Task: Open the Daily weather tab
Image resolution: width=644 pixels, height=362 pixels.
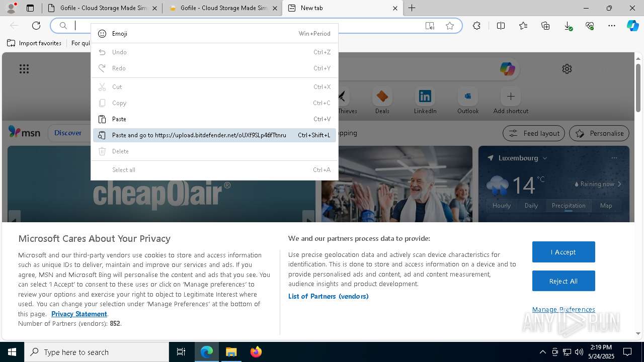Action: point(531,206)
